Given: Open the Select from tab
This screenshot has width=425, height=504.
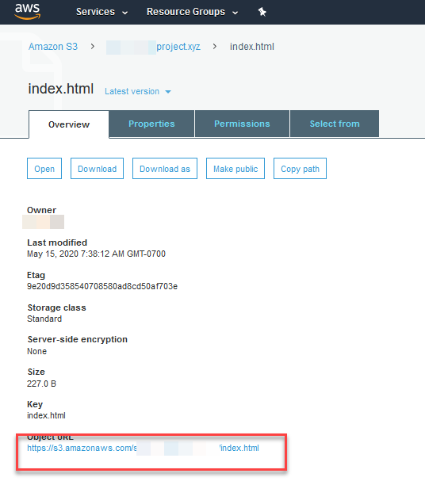Looking at the screenshot, I should [335, 124].
